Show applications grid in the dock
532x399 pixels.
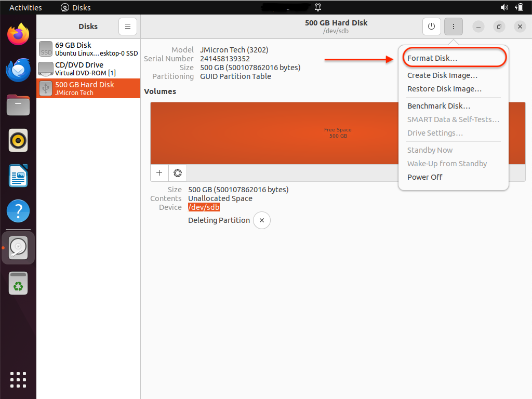tap(18, 379)
